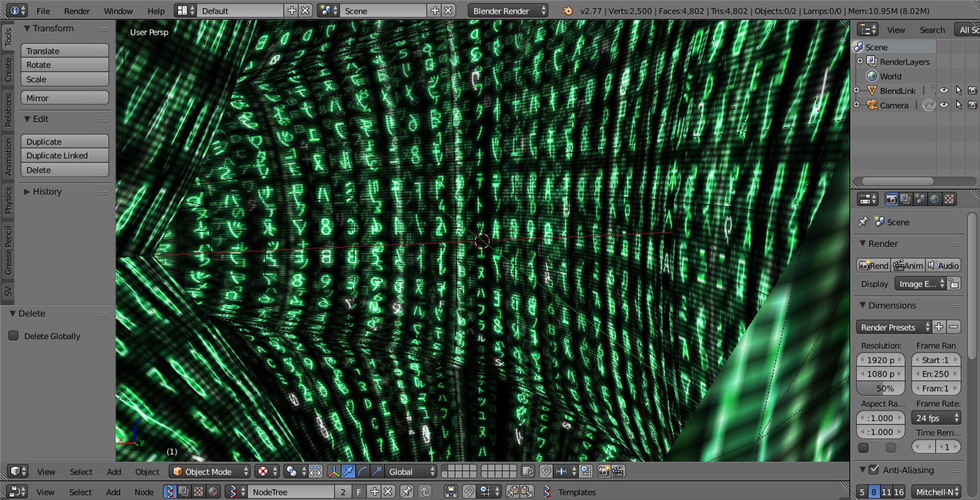Toggle the Anti-Aliasing checkbox
Image resolution: width=980 pixels, height=500 pixels.
(874, 470)
